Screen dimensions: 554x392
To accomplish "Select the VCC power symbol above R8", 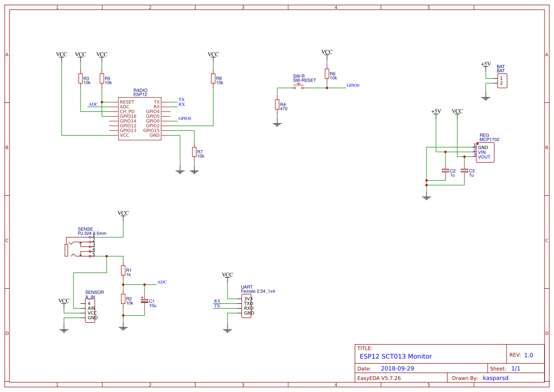I will click(213, 54).
